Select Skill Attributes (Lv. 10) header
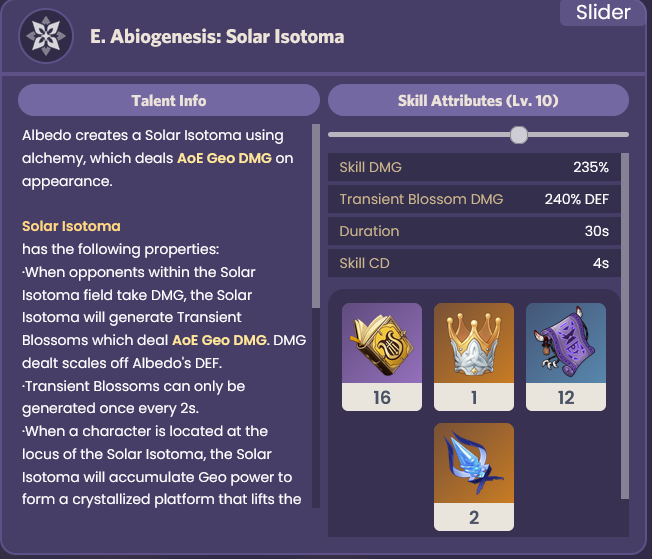Viewport: 652px width, 559px height. pos(478,100)
